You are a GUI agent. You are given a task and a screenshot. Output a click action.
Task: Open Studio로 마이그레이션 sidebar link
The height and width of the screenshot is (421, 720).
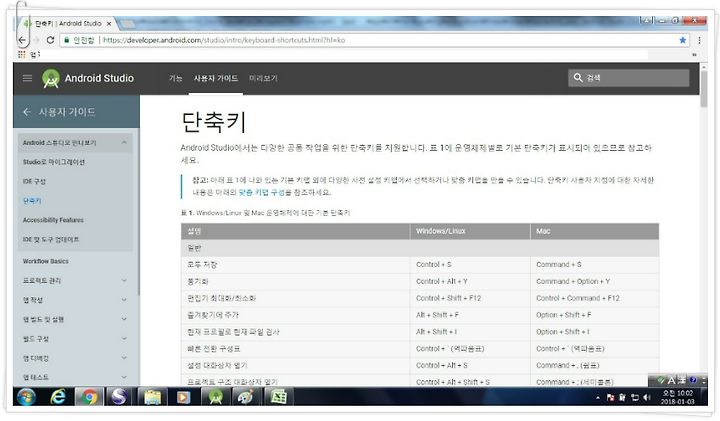click(x=54, y=162)
